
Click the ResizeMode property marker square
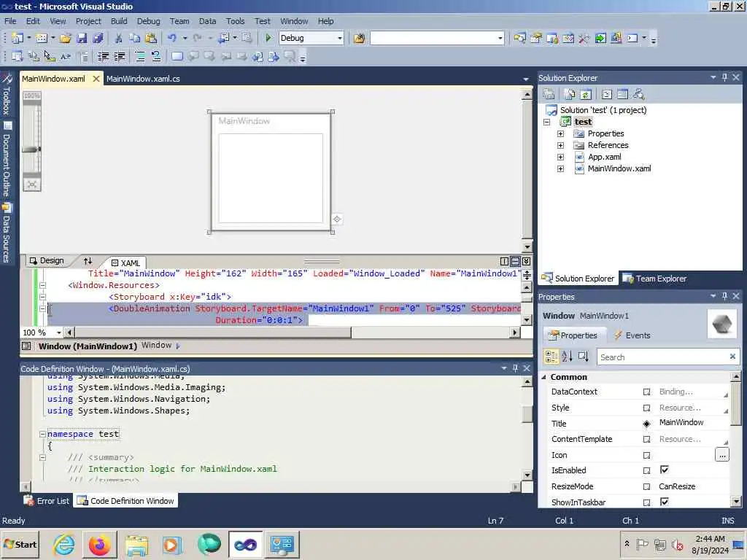(646, 486)
